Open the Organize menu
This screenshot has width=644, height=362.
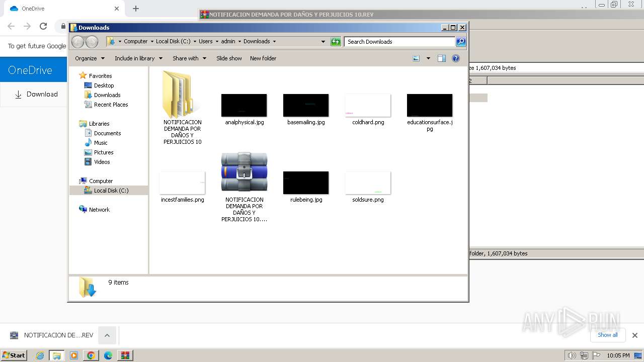click(90, 58)
